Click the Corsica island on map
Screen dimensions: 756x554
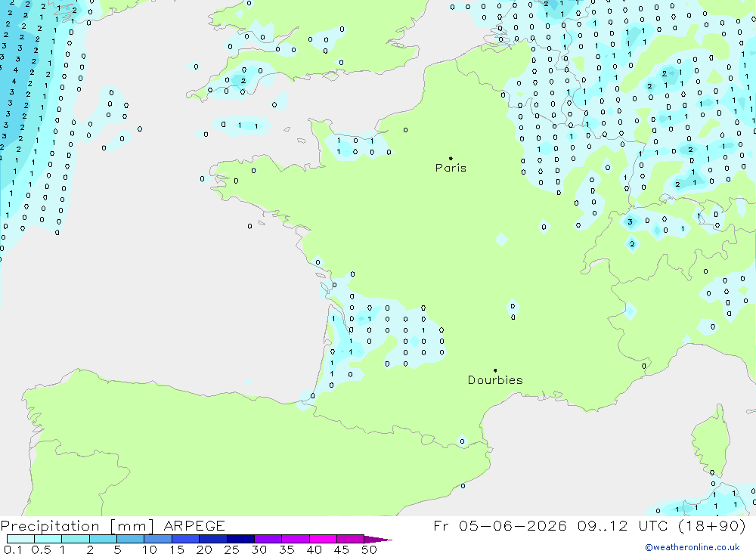[710, 441]
